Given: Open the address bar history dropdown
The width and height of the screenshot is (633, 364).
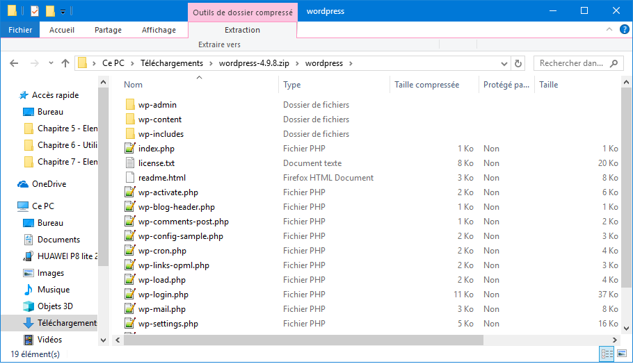Looking at the screenshot, I should [x=504, y=64].
